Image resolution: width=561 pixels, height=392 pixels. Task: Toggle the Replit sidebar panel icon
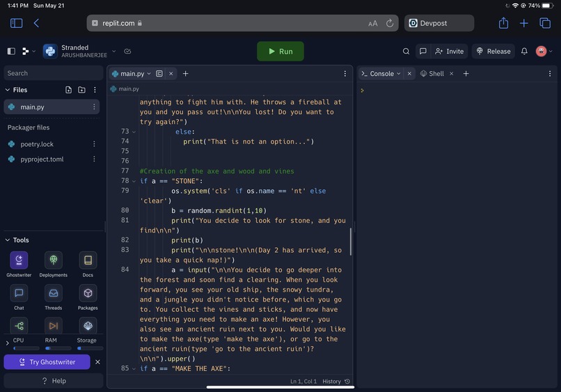tap(11, 52)
